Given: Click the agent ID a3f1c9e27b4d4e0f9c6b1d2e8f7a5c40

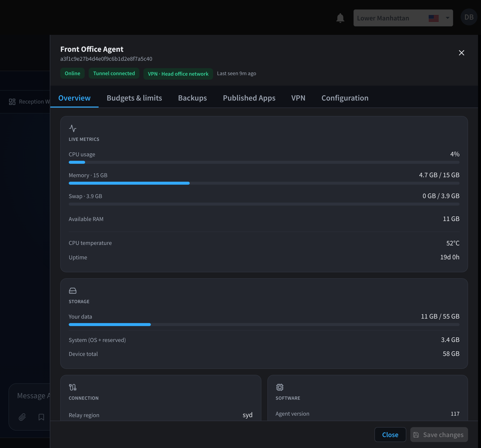Looking at the screenshot, I should 106,59.
